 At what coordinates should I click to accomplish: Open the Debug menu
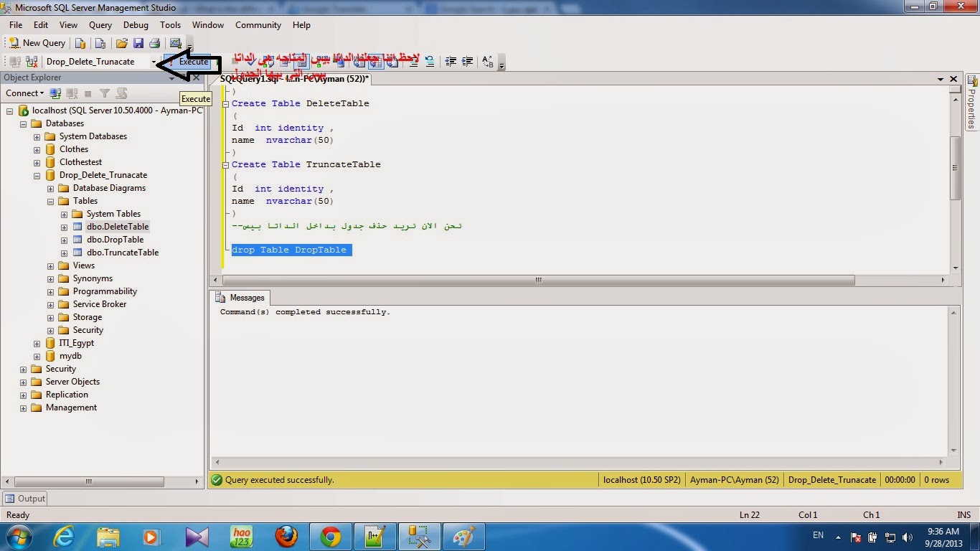click(x=136, y=24)
